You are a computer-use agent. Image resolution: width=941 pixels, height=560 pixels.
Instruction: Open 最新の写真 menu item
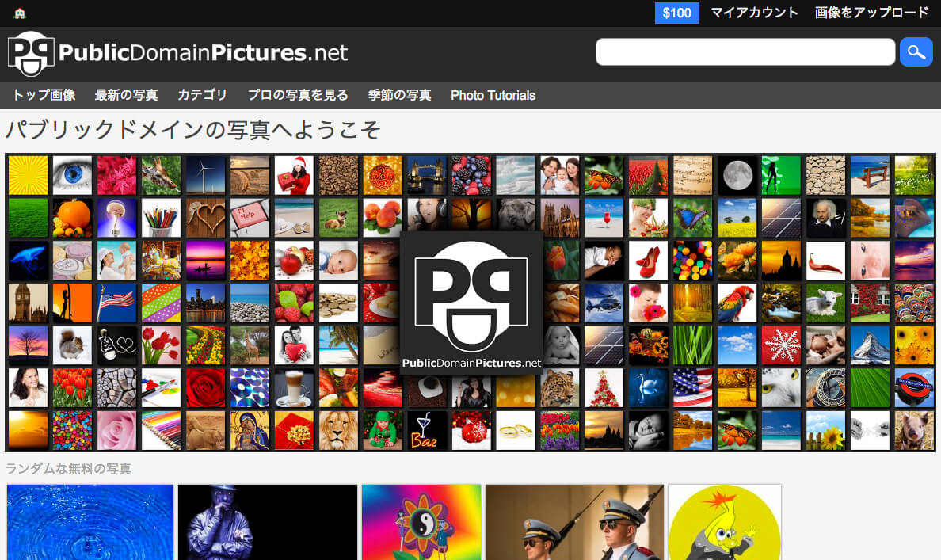(126, 95)
